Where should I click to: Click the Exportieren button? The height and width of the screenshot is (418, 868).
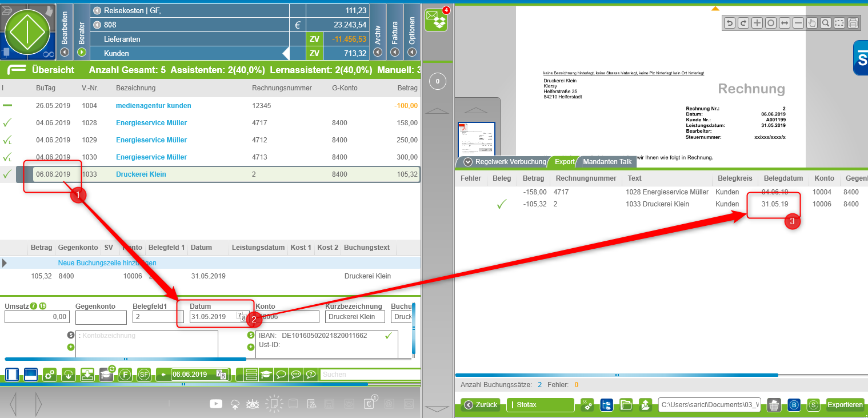coord(845,405)
